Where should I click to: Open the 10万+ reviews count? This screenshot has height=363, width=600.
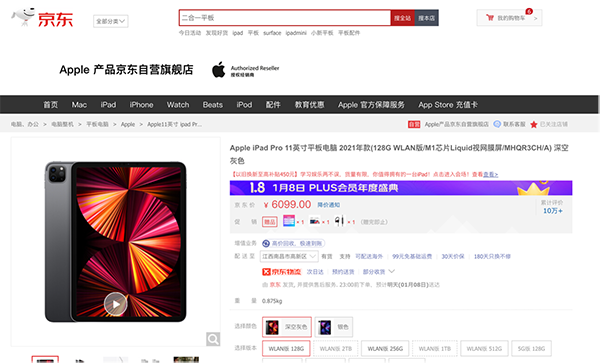(x=553, y=211)
